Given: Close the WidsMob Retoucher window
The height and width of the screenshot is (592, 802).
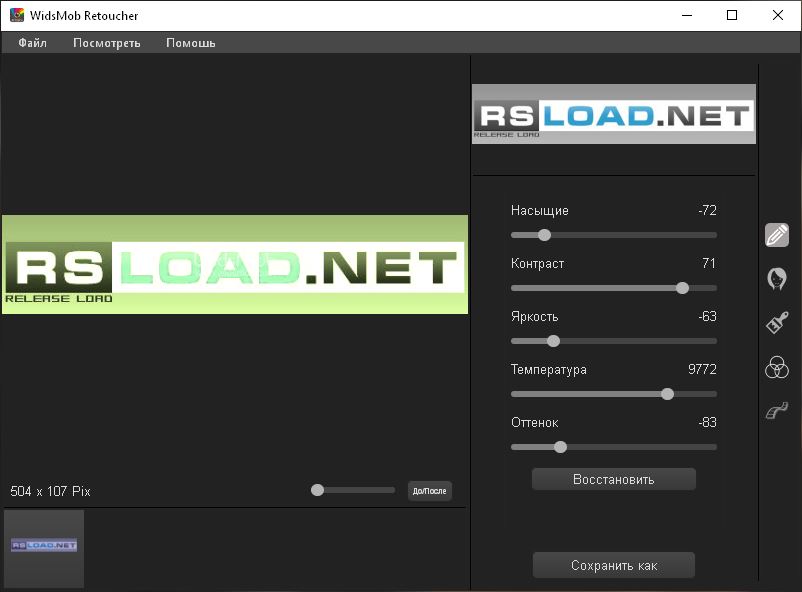Looking at the screenshot, I should (777, 15).
